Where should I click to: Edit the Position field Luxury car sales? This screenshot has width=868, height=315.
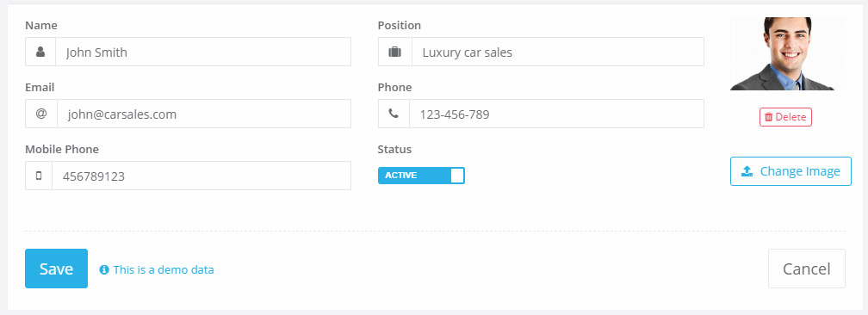pos(558,52)
